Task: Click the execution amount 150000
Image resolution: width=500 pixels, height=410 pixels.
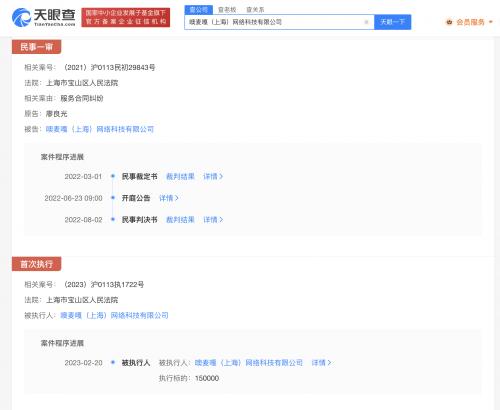Action: 207,378
